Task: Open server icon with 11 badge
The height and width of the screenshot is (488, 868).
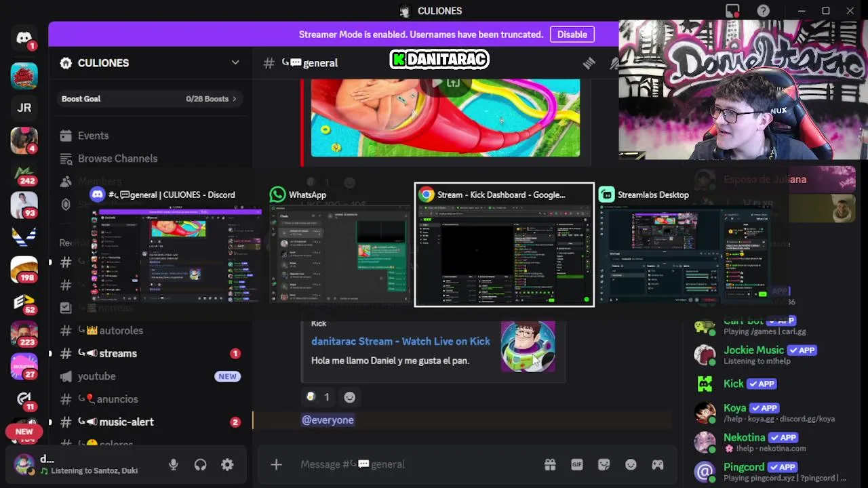Action: [24, 399]
